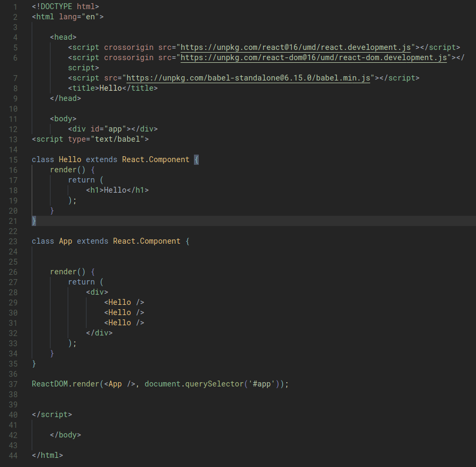Click the highlighted closing brace on line 21

(34, 221)
